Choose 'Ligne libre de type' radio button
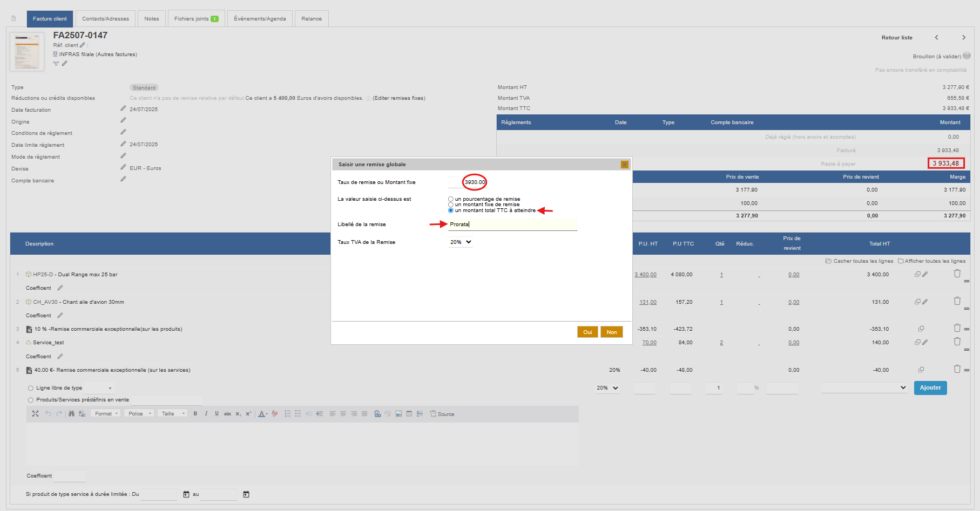Viewport: 980px width, 511px height. (31, 388)
